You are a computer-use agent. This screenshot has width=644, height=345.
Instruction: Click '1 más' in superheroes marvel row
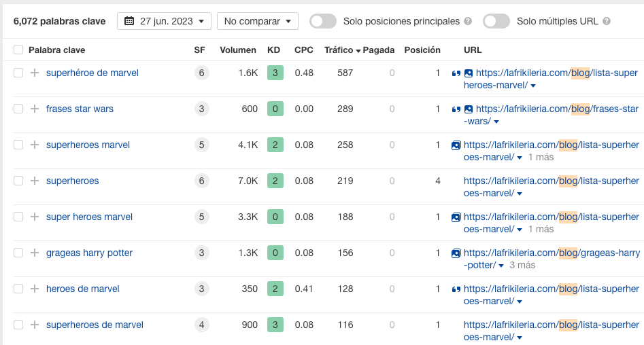(x=541, y=158)
